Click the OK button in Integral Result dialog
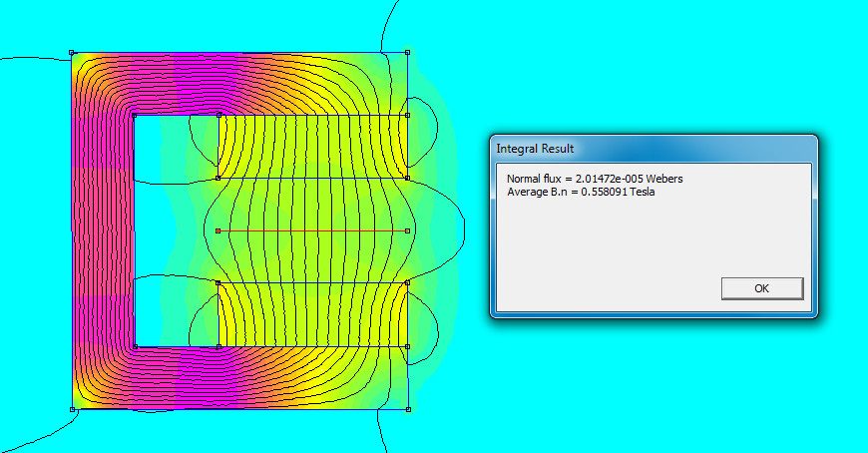The width and height of the screenshot is (868, 453). click(761, 288)
